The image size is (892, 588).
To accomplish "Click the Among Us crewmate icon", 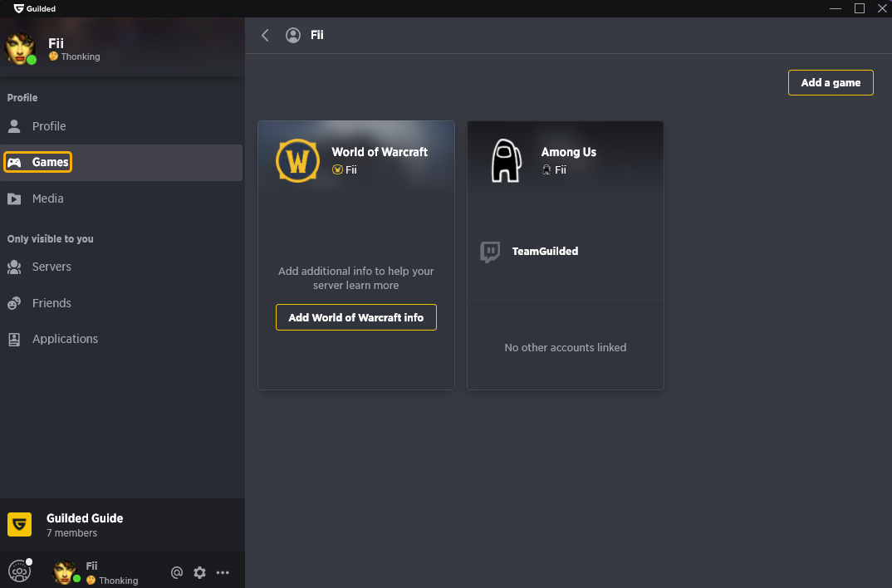I will 507,161.
